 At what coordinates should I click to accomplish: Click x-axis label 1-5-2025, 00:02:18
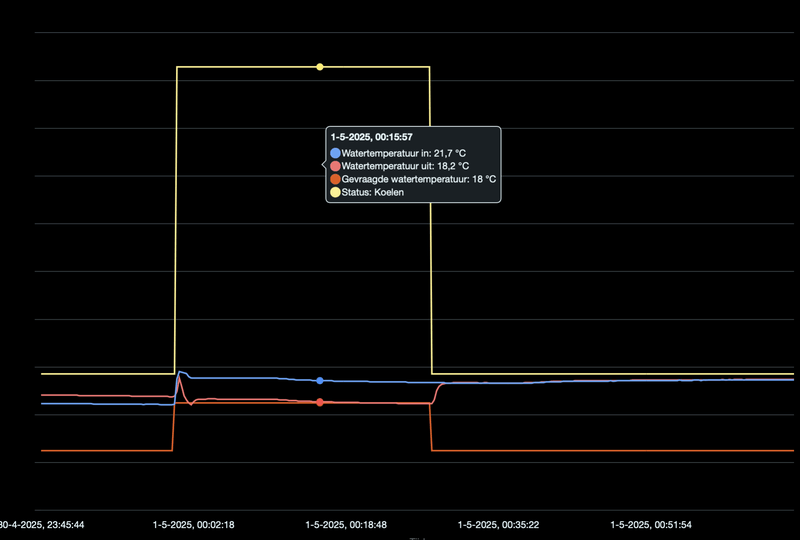[193, 525]
